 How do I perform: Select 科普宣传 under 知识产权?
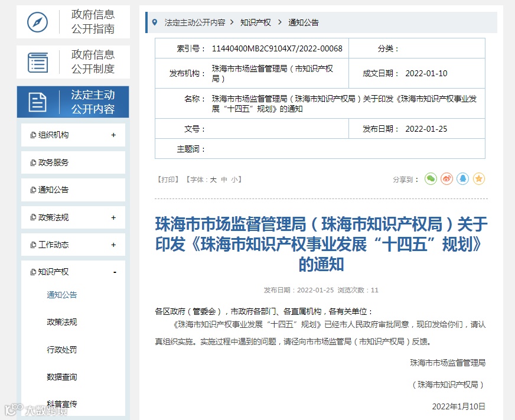point(62,404)
